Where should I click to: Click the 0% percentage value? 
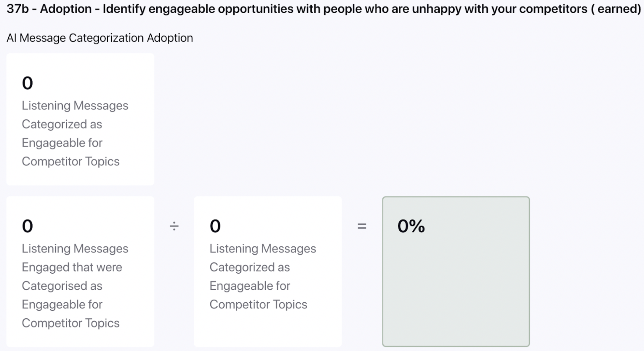(x=411, y=226)
